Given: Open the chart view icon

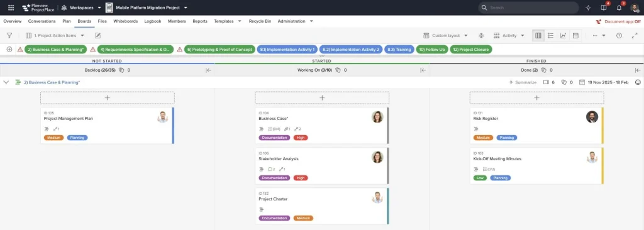Looking at the screenshot, I should pyautogui.click(x=563, y=36).
